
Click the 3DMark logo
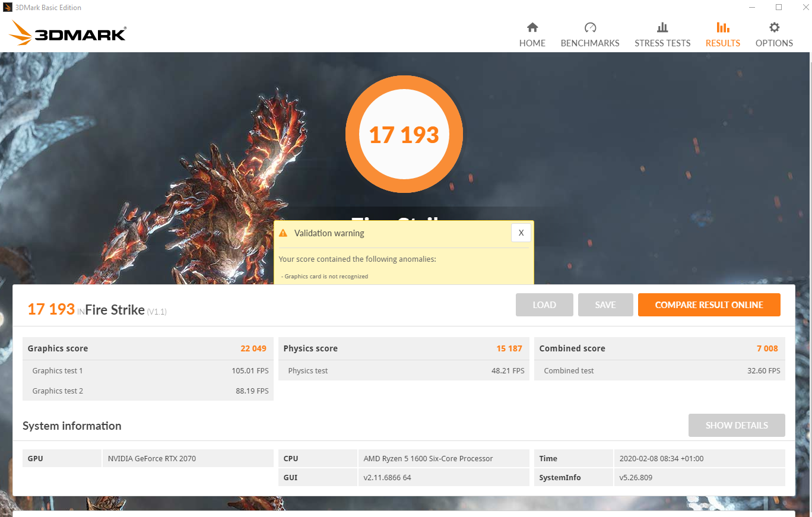pyautogui.click(x=67, y=33)
